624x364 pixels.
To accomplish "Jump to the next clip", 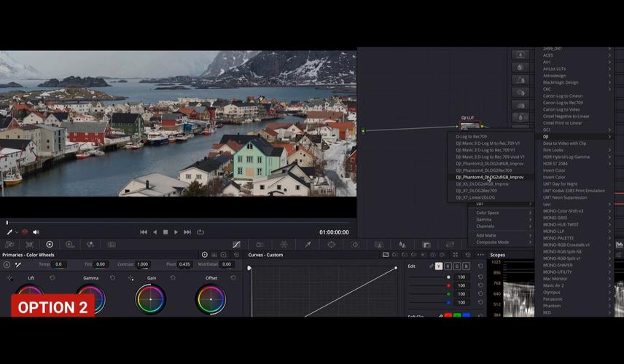I will [187, 232].
